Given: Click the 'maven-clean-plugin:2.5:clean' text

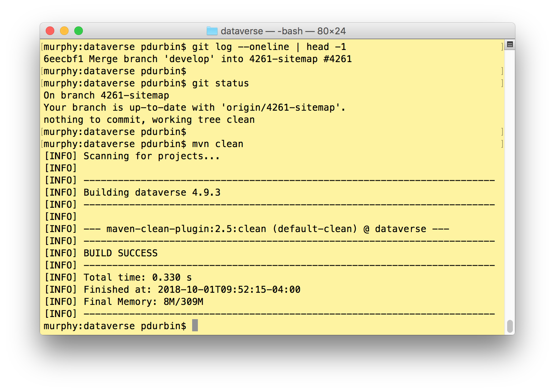Looking at the screenshot, I should [186, 229].
